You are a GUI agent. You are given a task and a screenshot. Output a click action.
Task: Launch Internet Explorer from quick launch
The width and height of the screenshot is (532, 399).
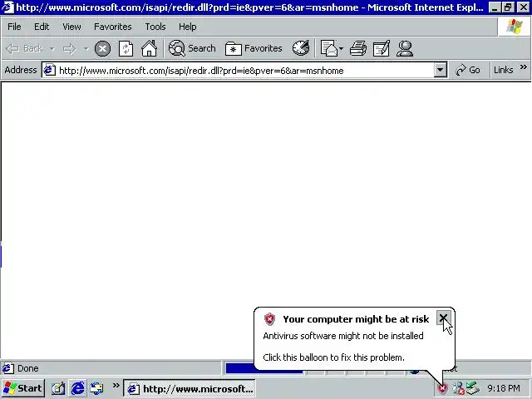(x=77, y=388)
